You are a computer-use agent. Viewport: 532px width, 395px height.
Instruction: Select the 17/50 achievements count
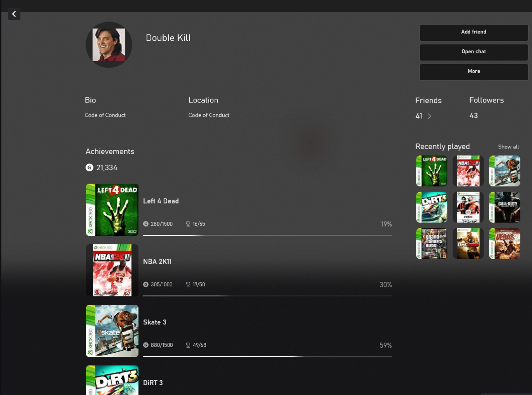click(199, 285)
